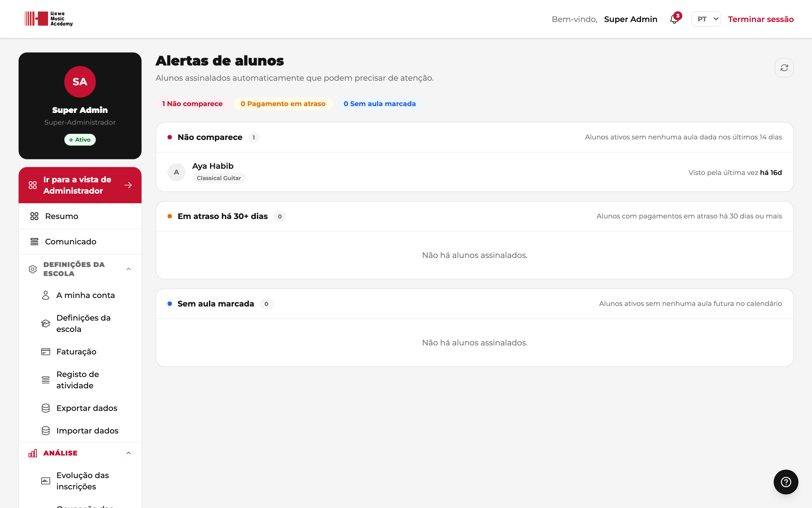Select the 1 Não comparece pill
The width and height of the screenshot is (812, 508).
pos(192,104)
